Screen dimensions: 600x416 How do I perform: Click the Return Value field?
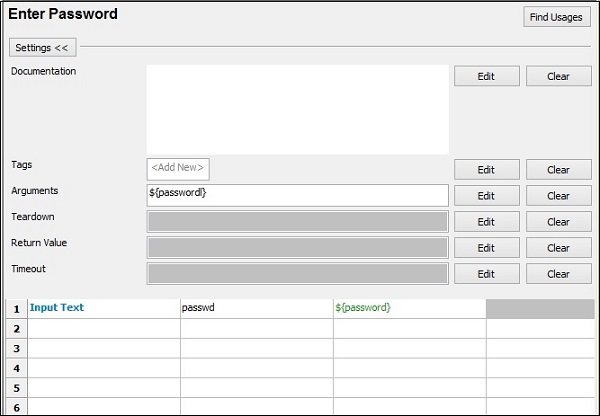[297, 247]
